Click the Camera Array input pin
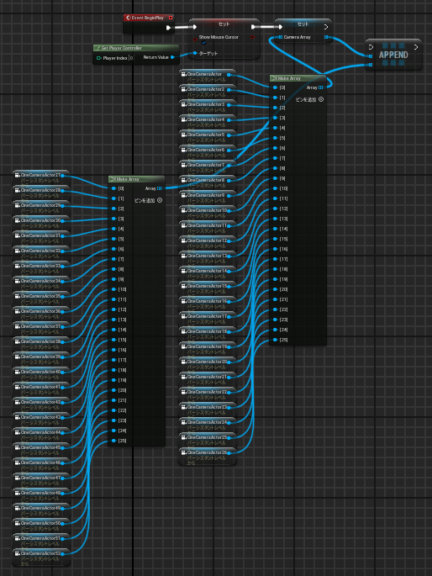 pos(281,37)
